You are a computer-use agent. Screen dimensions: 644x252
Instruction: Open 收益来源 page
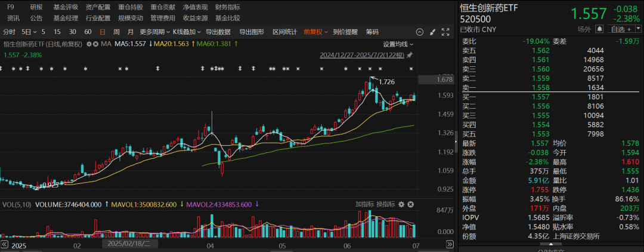tap(196, 18)
